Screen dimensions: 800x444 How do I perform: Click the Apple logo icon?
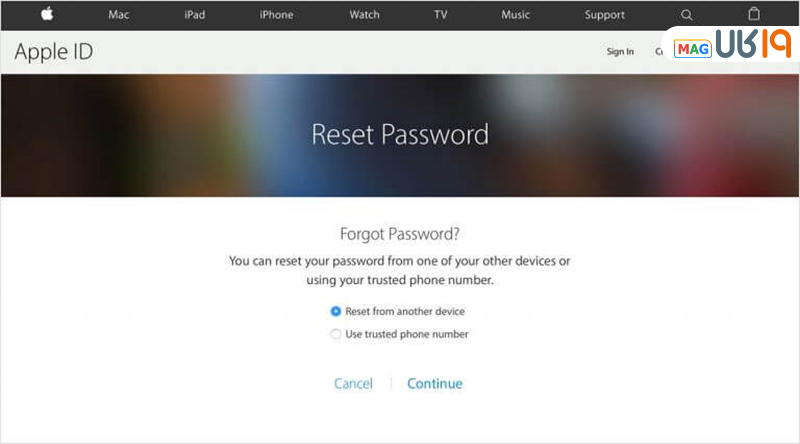47,15
